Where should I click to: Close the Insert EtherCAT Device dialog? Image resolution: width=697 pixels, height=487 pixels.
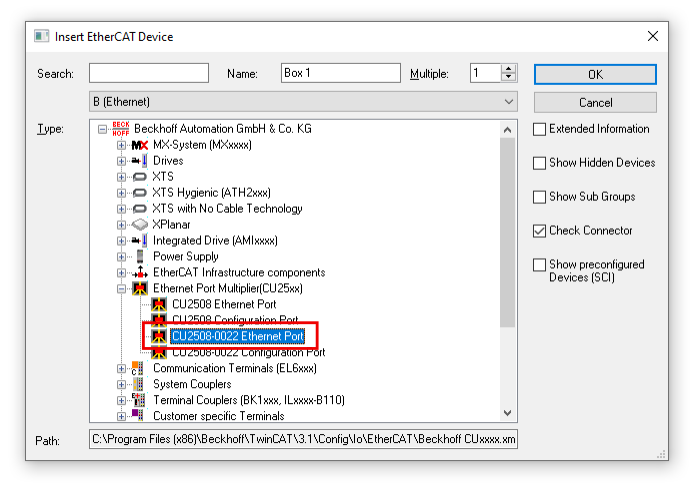(x=653, y=36)
